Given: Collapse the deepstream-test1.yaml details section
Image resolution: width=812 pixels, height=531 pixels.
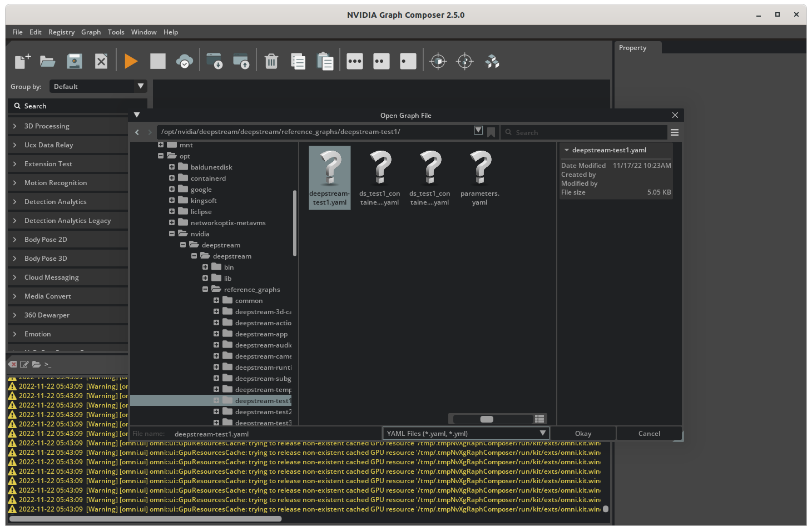Looking at the screenshot, I should pos(567,150).
